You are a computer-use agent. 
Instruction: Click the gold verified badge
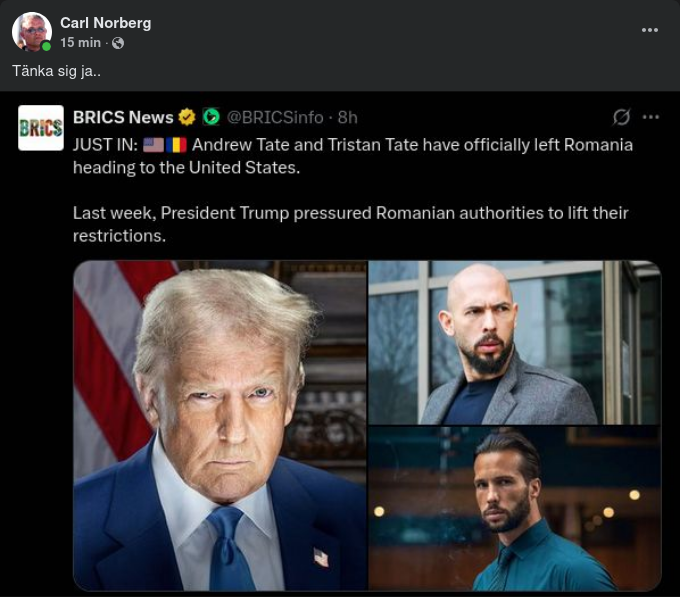pos(187,117)
